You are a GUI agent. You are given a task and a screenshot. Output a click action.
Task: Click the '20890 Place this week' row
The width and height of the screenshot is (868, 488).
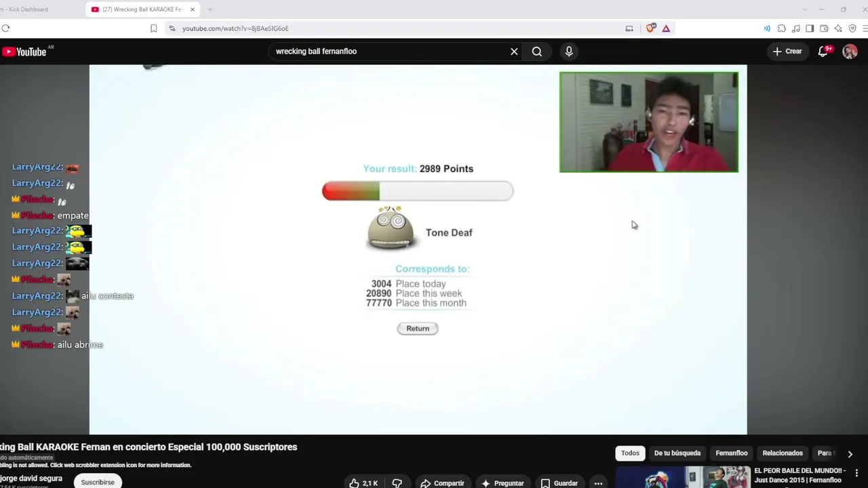(x=414, y=293)
